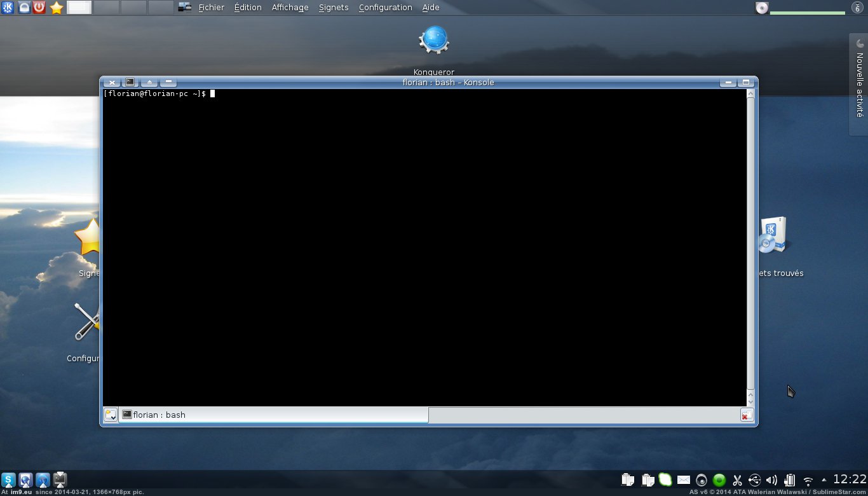The height and width of the screenshot is (496, 868).
Task: Click the yellow star favorites icon in the top panel
Action: coord(57,8)
